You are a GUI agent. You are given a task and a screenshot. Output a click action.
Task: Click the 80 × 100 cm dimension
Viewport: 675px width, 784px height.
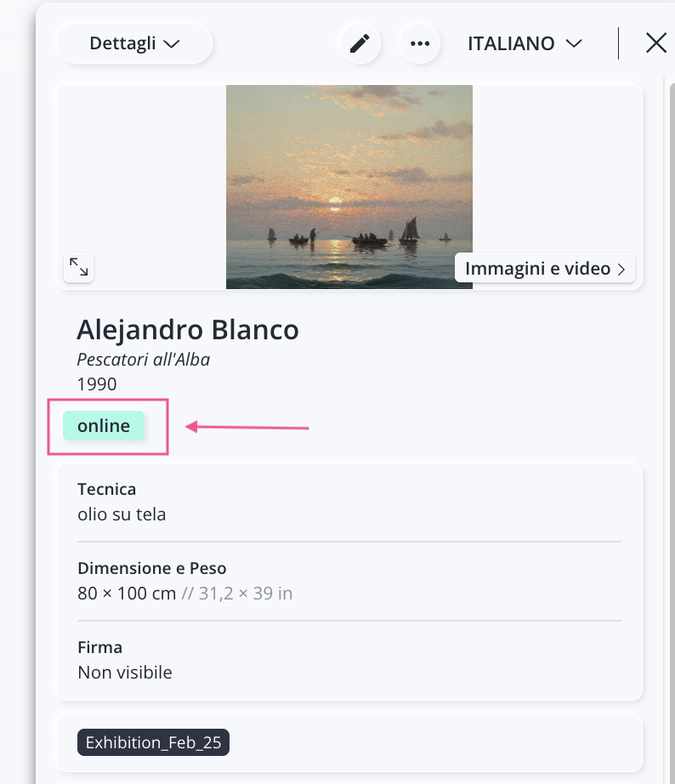[127, 594]
